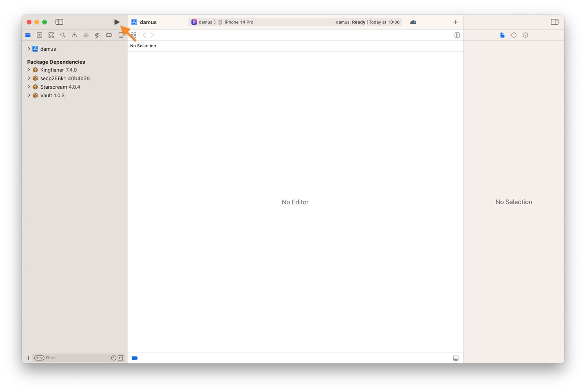Screen dimensions: 586x392
Task: Open the filter options menu
Action: click(x=39, y=358)
